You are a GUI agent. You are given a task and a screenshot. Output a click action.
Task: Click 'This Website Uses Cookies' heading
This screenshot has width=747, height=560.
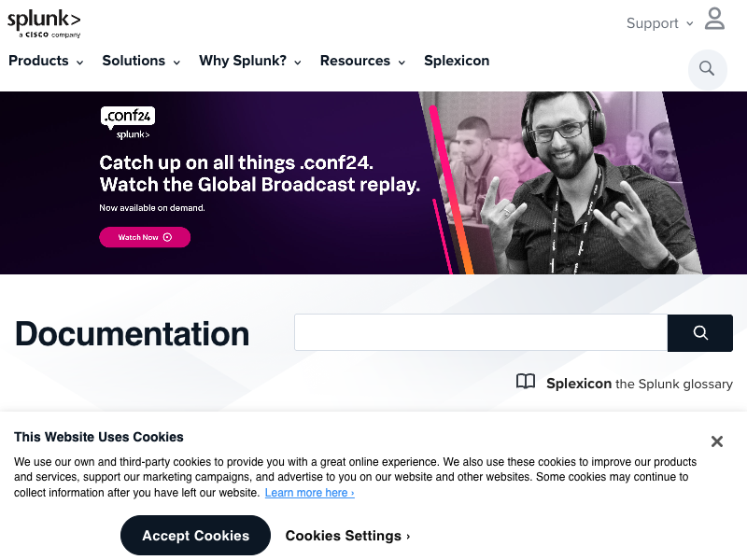tap(99, 437)
